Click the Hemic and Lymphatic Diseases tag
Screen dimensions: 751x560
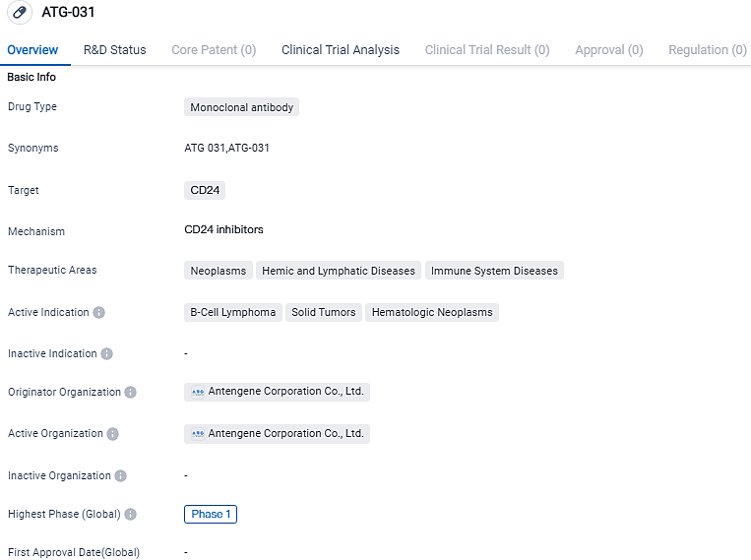point(338,271)
